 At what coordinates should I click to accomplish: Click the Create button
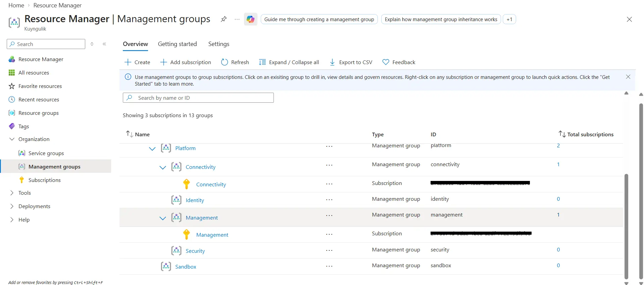137,62
